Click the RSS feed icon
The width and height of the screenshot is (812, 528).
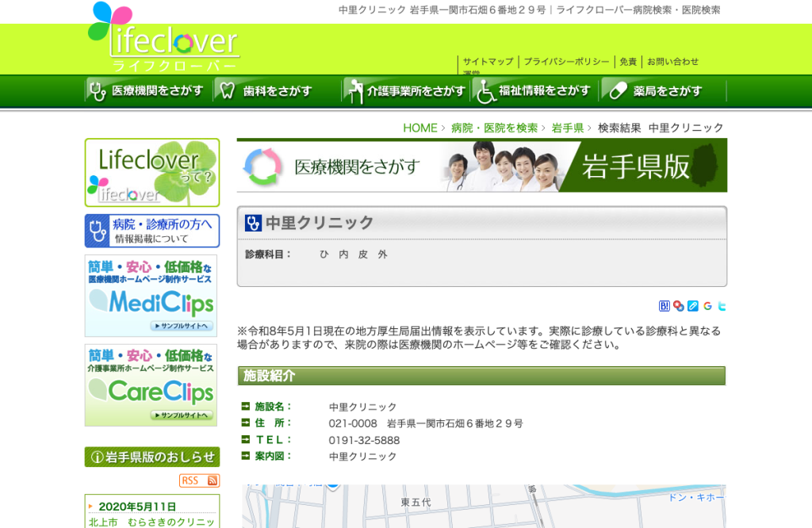[200, 480]
